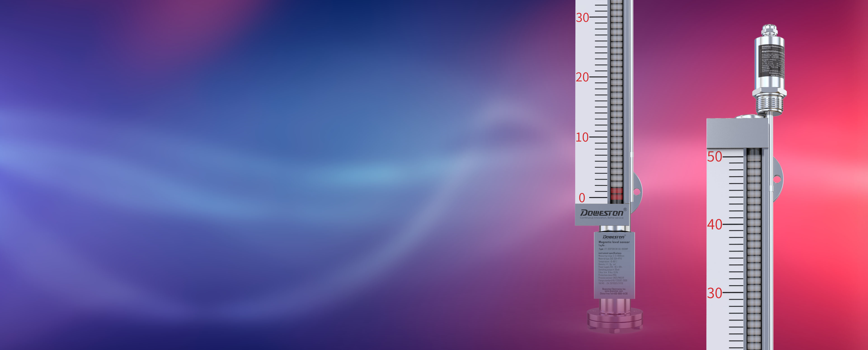Click the "Switching output: 4-20mA" line
This screenshot has width=868, height=350.
[609, 270]
